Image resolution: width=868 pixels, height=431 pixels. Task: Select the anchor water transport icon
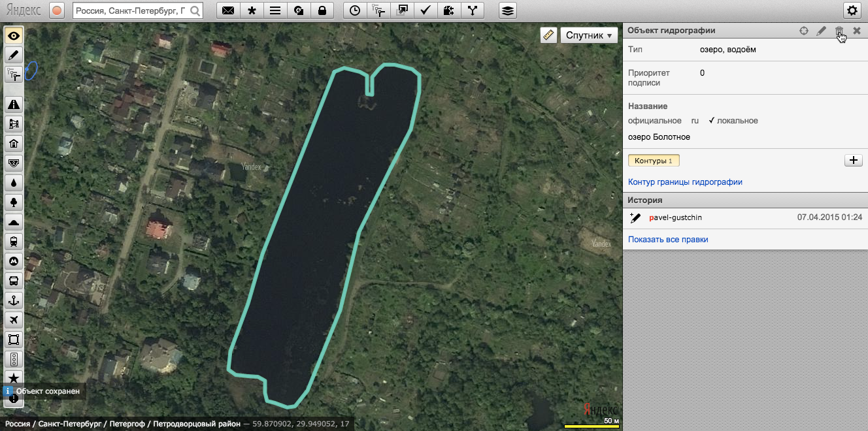[14, 300]
